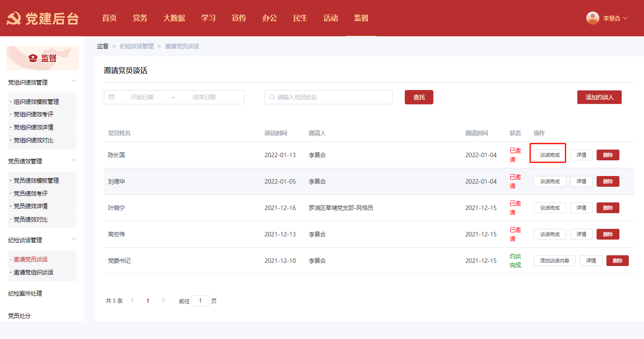Click the 监督 banner badge icon
Image resolution: width=644 pixels, height=339 pixels.
point(33,58)
